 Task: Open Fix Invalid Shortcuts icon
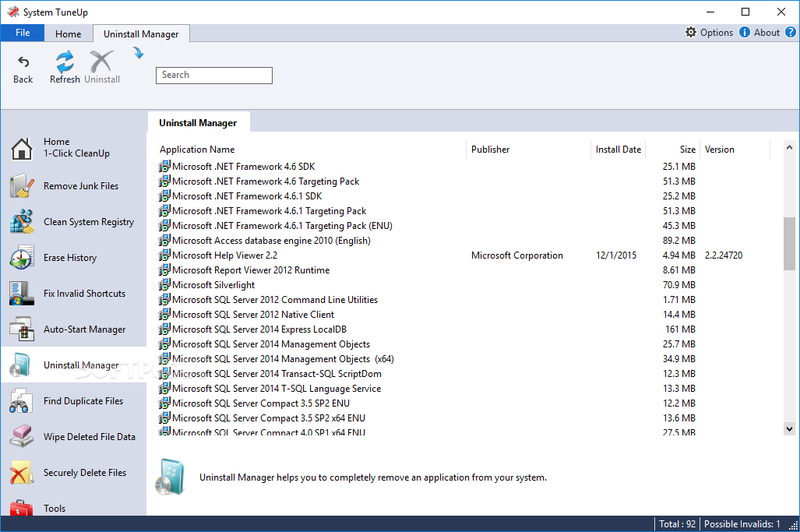click(x=22, y=294)
